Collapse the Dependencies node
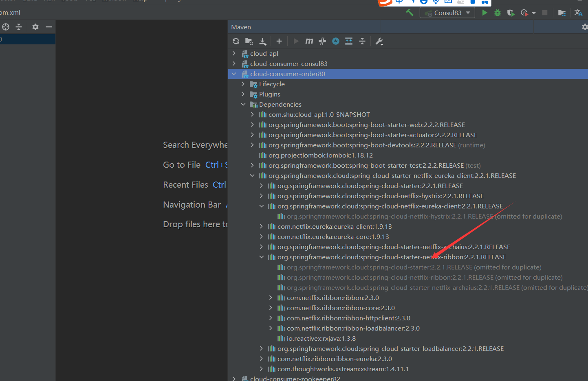 coord(243,104)
